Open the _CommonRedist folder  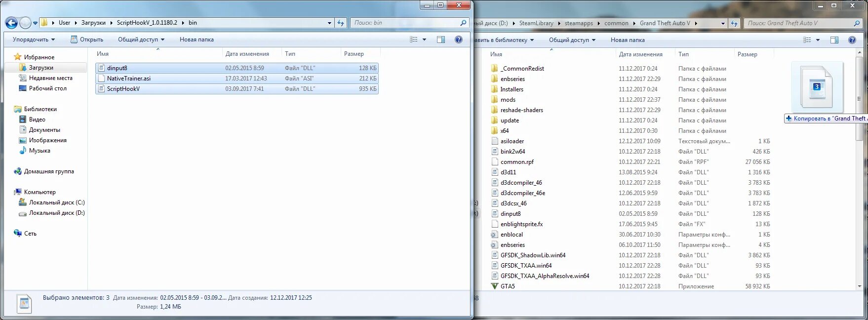pyautogui.click(x=522, y=69)
